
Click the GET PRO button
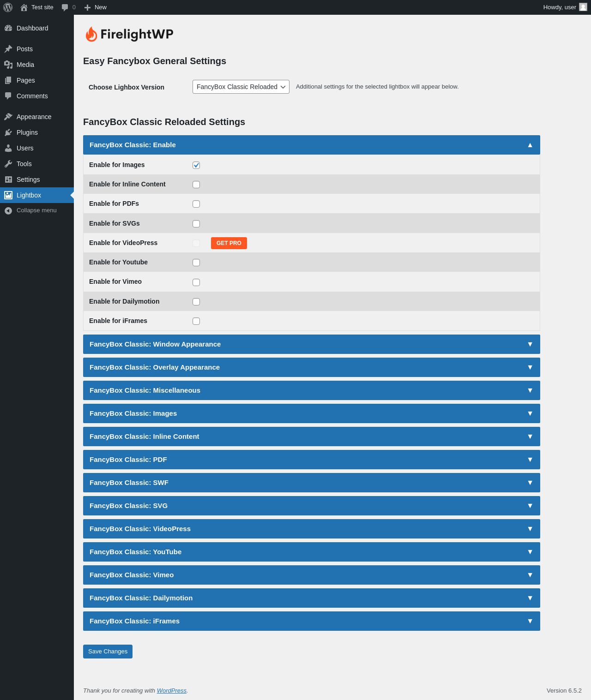229,243
